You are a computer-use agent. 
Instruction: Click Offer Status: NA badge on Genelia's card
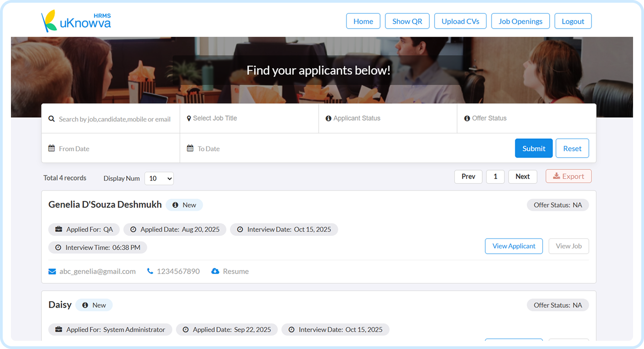click(x=558, y=205)
